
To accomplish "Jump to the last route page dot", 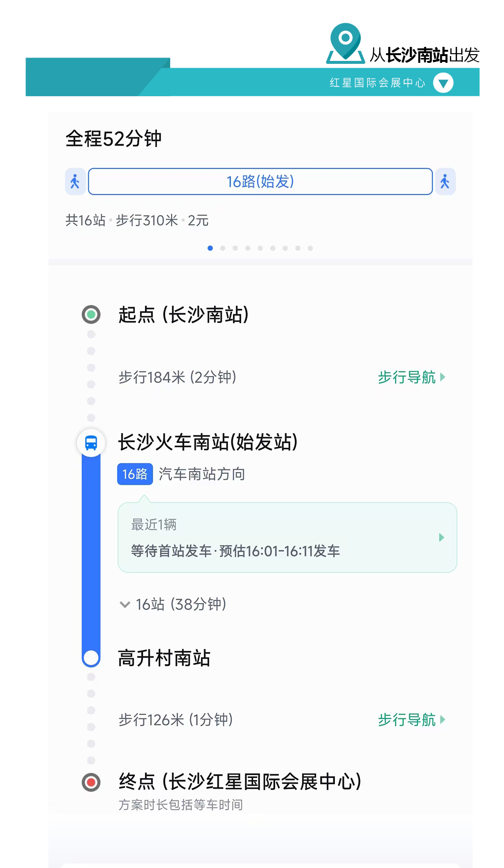I will (310, 248).
